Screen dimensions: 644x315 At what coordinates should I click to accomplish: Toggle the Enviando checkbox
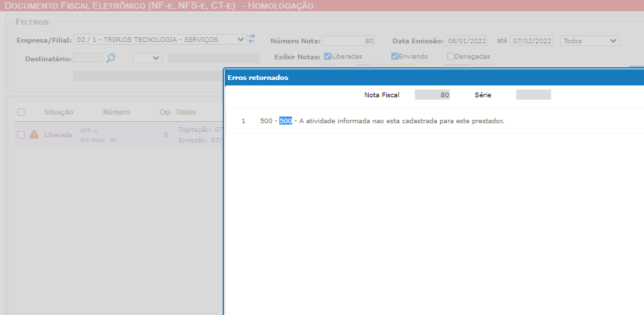point(395,57)
